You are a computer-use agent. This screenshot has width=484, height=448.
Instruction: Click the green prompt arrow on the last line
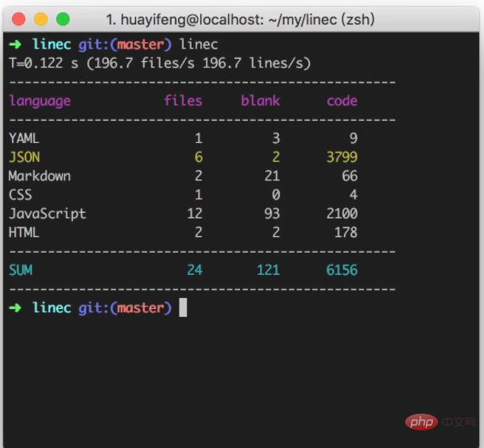16,307
